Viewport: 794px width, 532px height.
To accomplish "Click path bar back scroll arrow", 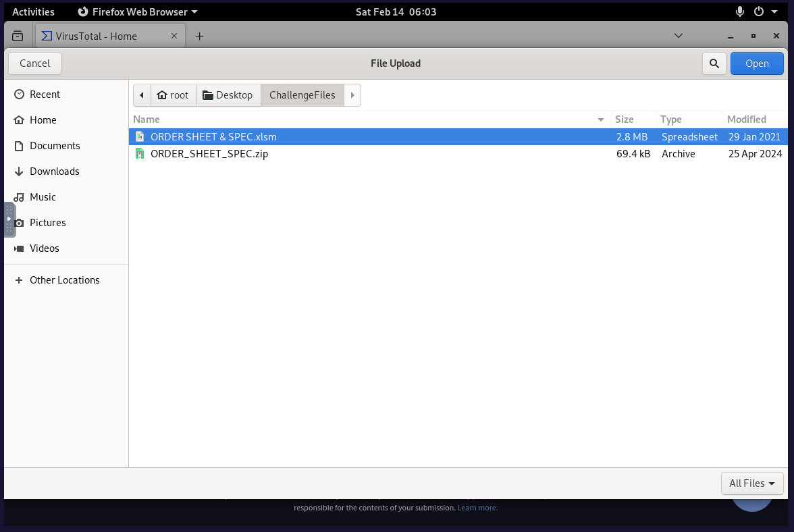I will 142,95.
